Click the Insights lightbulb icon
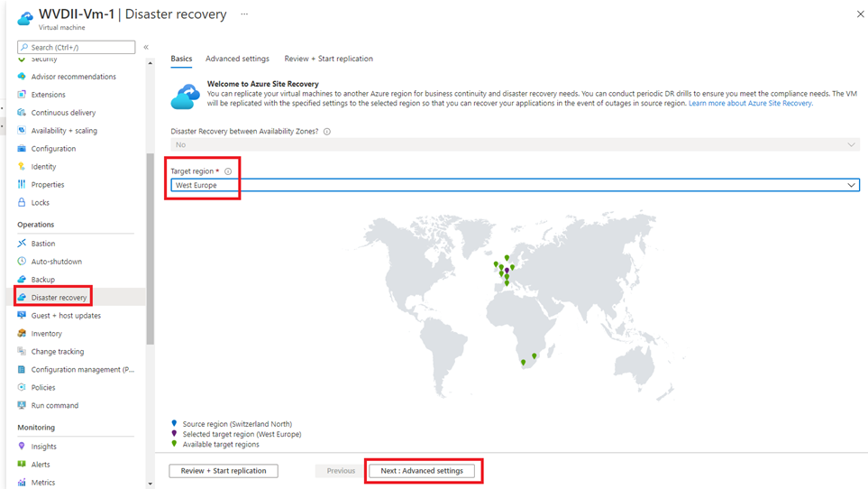This screenshot has height=489, width=868. pyautogui.click(x=22, y=446)
